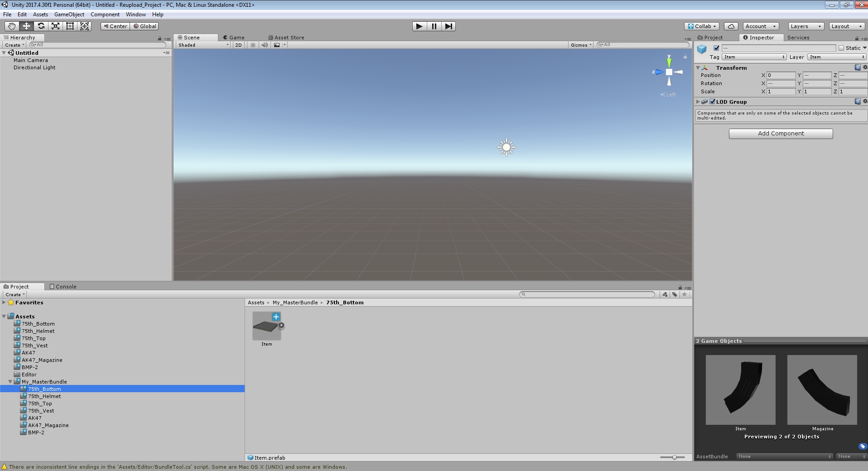Open the File menu
Viewport: 868px width, 471px height.
pyautogui.click(x=7, y=14)
